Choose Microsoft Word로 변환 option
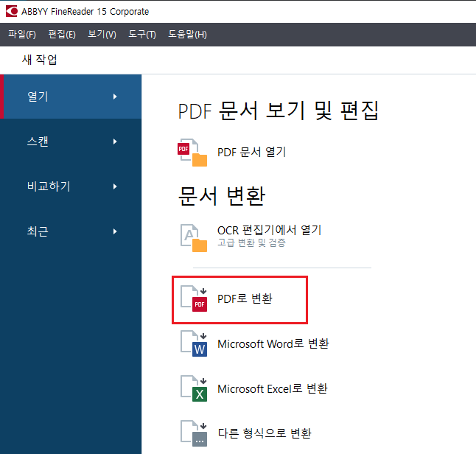 click(x=255, y=343)
